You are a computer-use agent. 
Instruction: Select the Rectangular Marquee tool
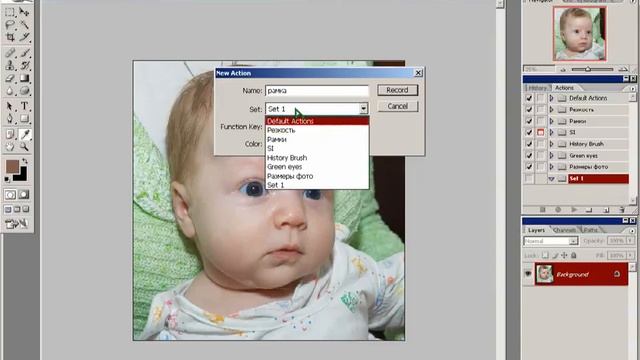pos(10,12)
